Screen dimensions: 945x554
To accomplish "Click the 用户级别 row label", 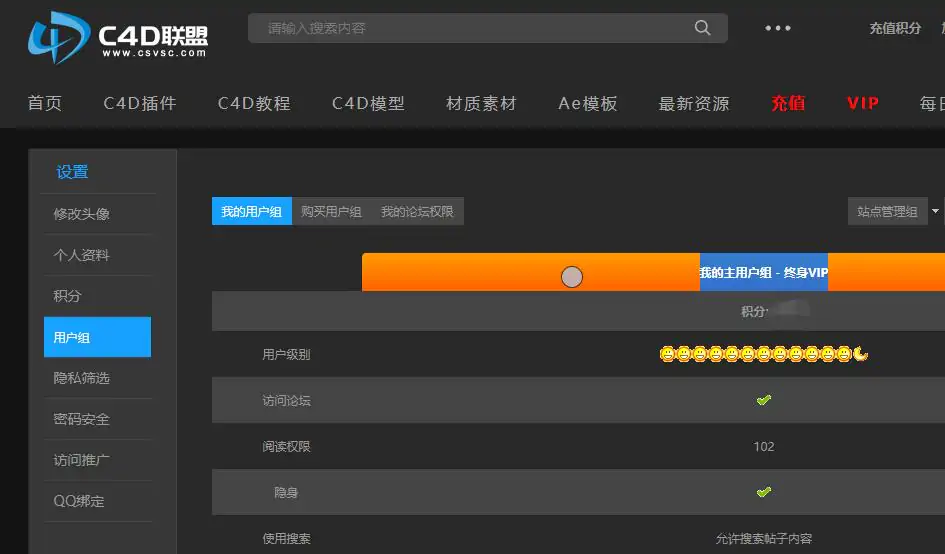I will pyautogui.click(x=286, y=354).
